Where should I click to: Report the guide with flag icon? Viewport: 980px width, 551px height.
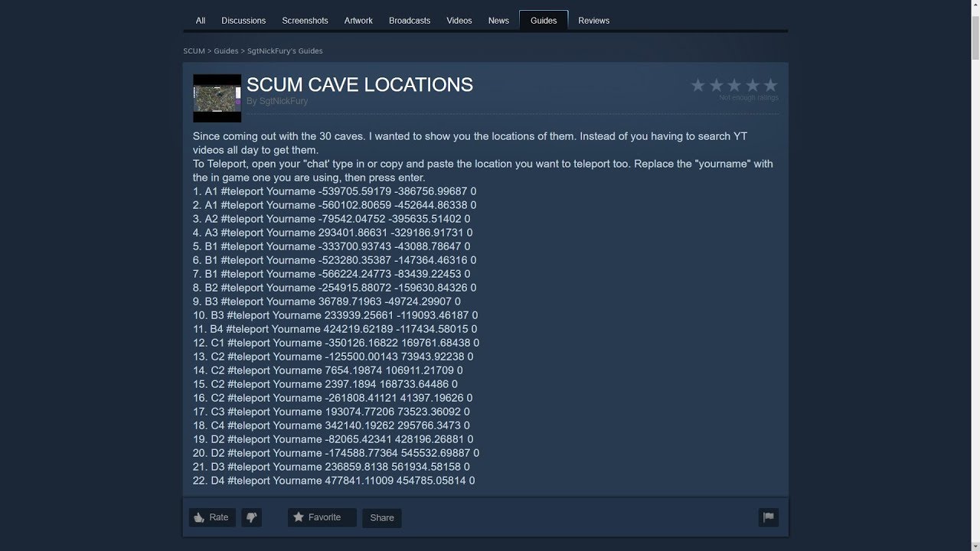(769, 517)
